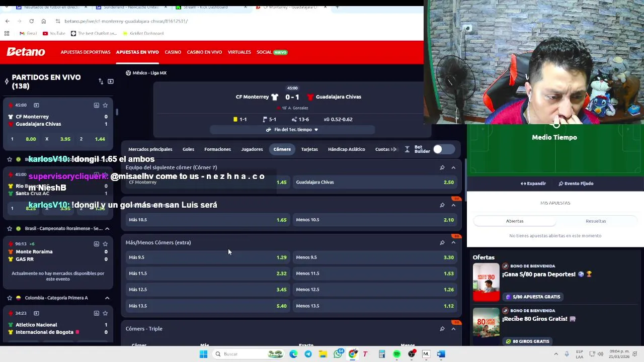Screen dimensions: 644x362
Task: Pin the Más 10.5 corners market
Action: [442, 205]
